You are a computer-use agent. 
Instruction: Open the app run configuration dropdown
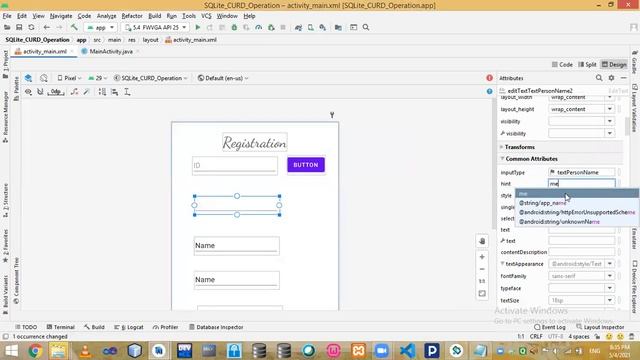click(x=101, y=27)
